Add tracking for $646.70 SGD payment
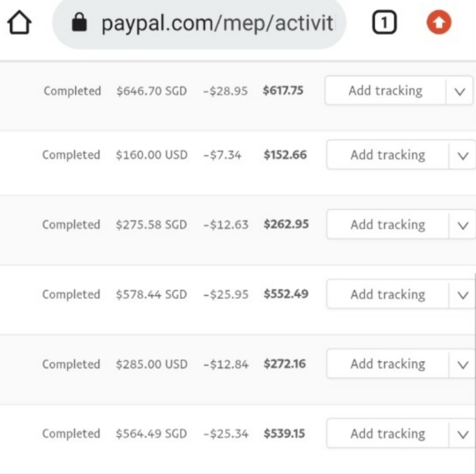This screenshot has height=474, width=476. coord(385,90)
